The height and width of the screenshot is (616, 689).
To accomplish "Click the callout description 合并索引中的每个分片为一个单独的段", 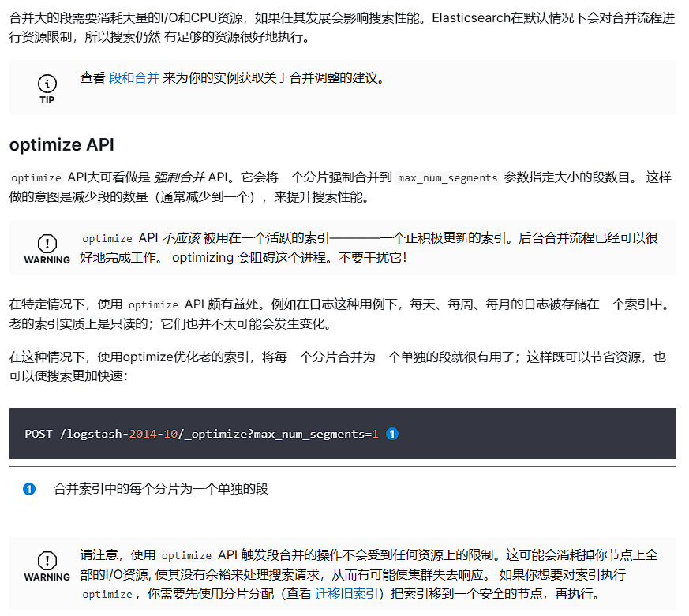I will pos(161,489).
